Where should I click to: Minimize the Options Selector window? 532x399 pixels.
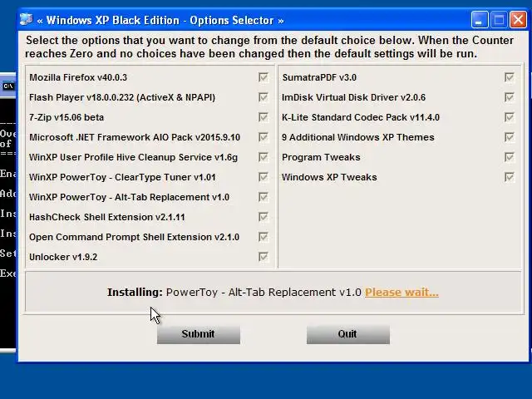pyautogui.click(x=480, y=20)
